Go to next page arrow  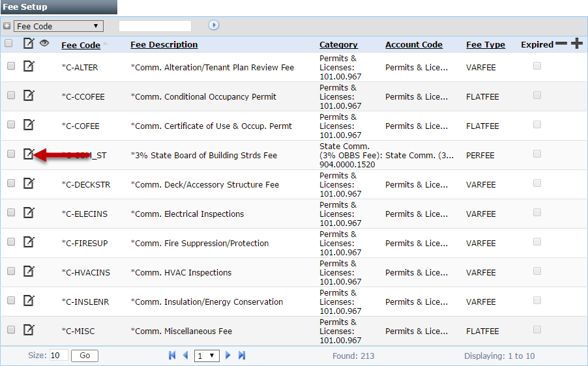(228, 355)
